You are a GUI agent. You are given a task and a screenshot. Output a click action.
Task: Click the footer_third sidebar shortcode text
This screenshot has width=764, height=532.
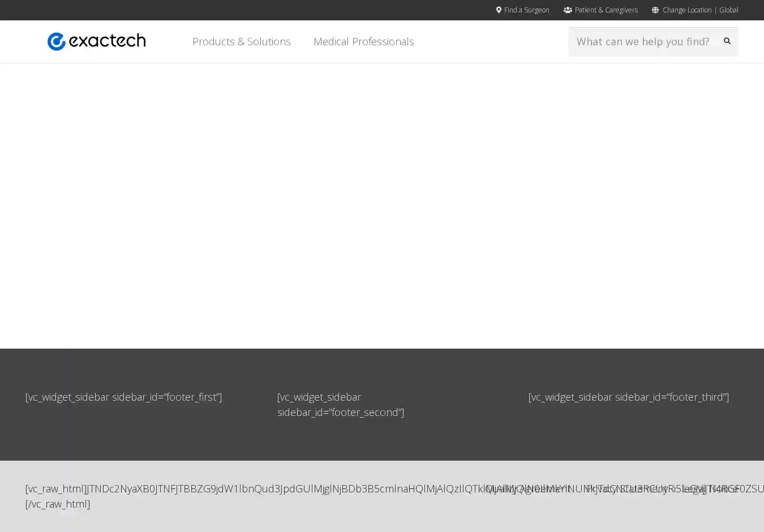[628, 397]
